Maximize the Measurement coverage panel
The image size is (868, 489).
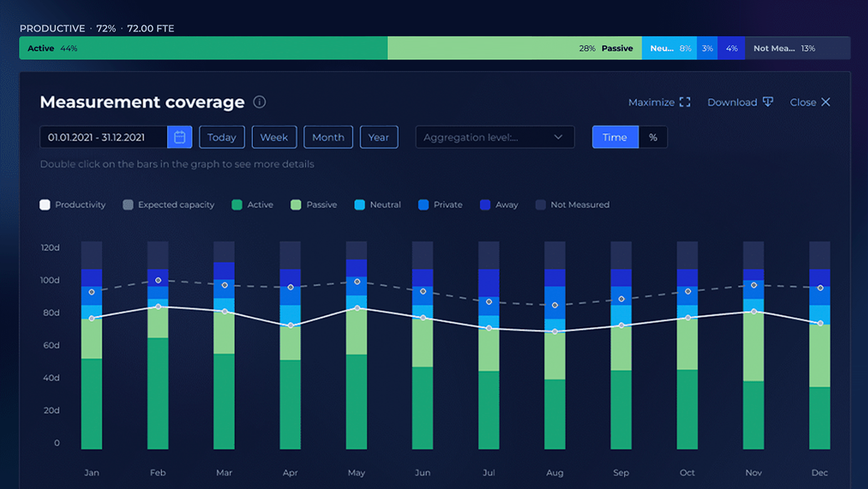[659, 102]
